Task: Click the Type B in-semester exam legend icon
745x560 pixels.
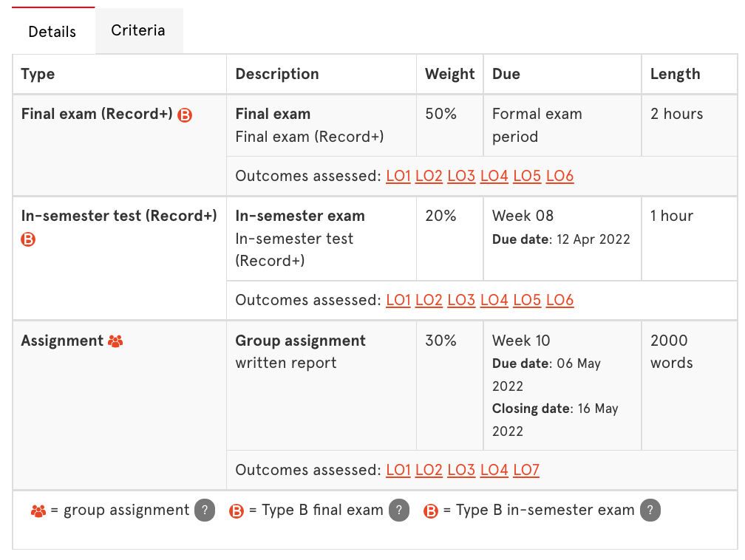Action: pos(431,511)
